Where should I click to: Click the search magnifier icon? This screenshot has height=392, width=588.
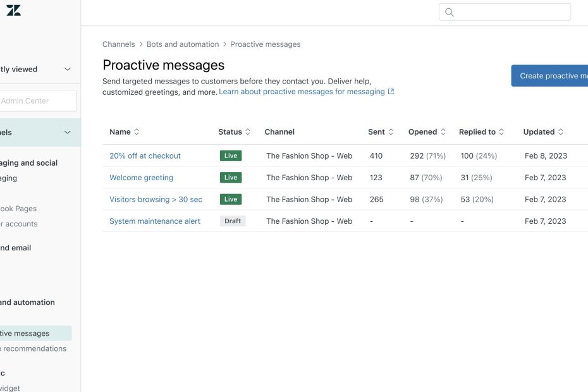[450, 12]
